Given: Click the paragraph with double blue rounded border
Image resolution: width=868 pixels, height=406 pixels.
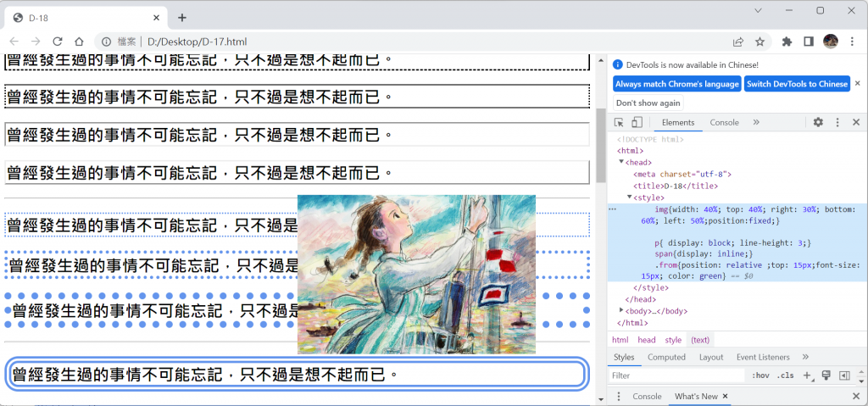Looking at the screenshot, I should (x=296, y=374).
